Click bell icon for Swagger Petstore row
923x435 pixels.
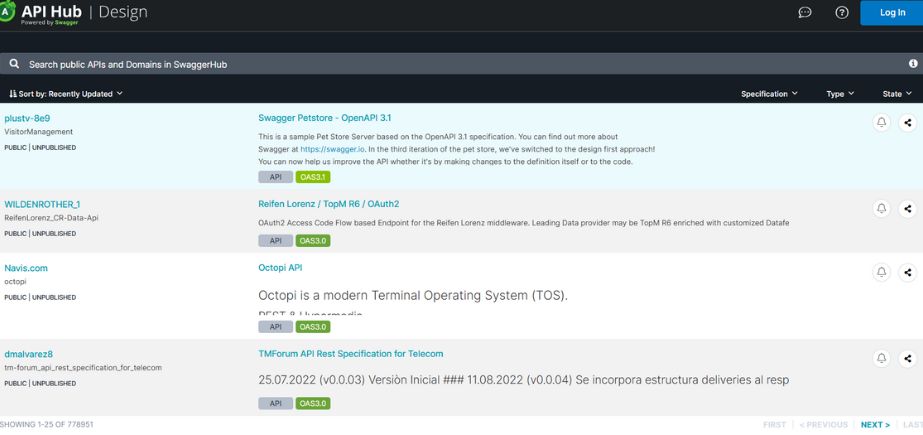[x=881, y=122]
